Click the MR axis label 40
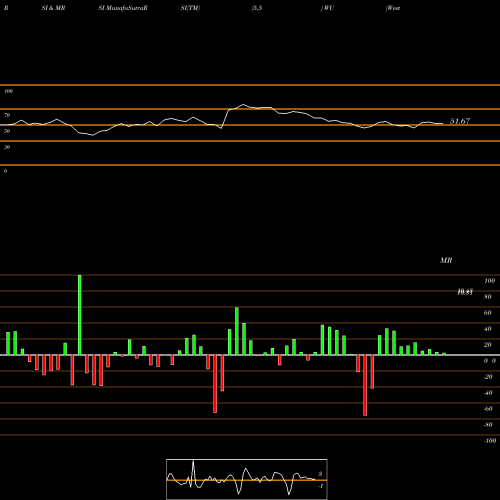Image resolution: width=500 pixels, height=500 pixels. 487,329
